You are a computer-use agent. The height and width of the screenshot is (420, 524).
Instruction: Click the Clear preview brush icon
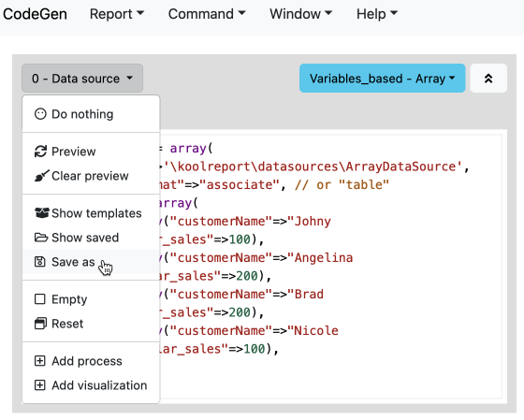[41, 176]
